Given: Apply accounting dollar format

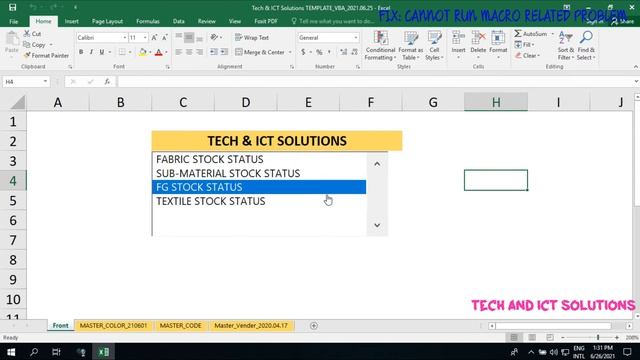Looking at the screenshot, I should coord(303,52).
